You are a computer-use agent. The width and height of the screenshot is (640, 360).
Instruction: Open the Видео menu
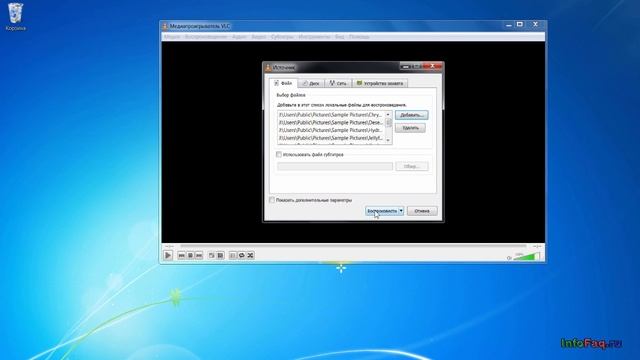(259, 37)
